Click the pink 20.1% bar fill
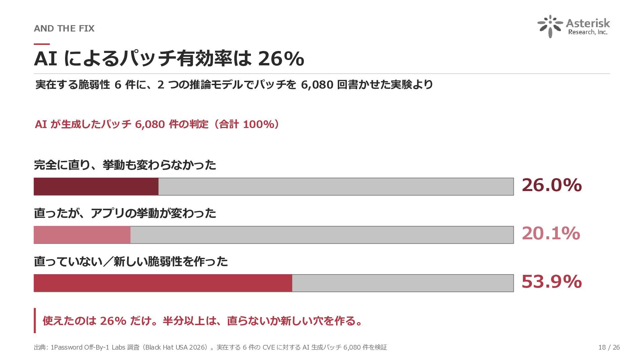This screenshot has height=362, width=644. pos(82,235)
